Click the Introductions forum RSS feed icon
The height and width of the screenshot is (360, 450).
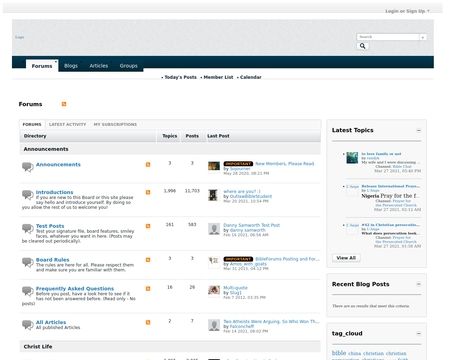click(148, 192)
